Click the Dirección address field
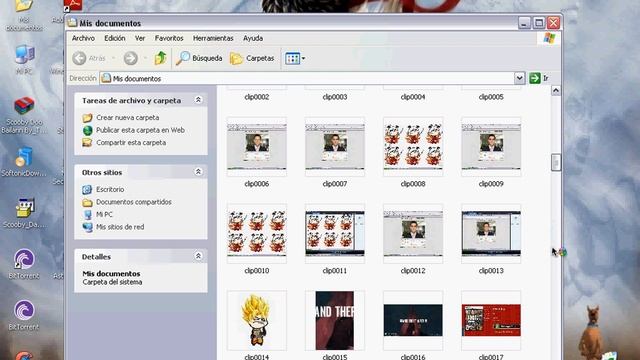 (307, 78)
